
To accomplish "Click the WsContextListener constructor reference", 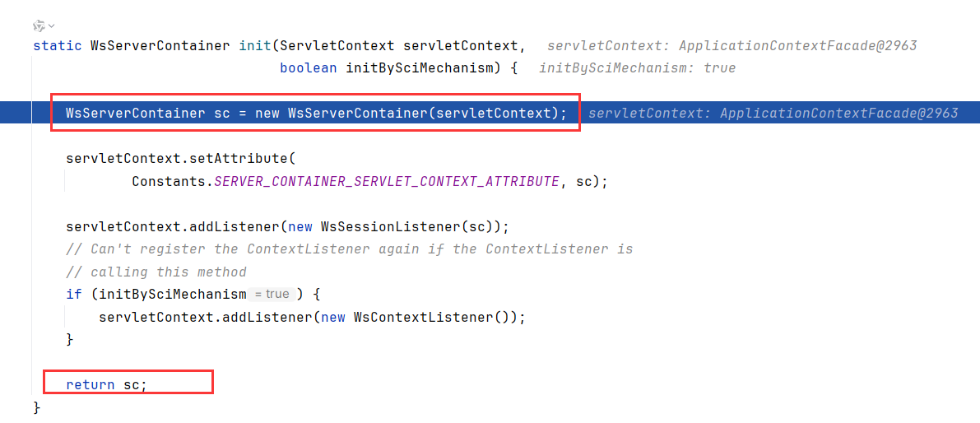I will pos(425,317).
